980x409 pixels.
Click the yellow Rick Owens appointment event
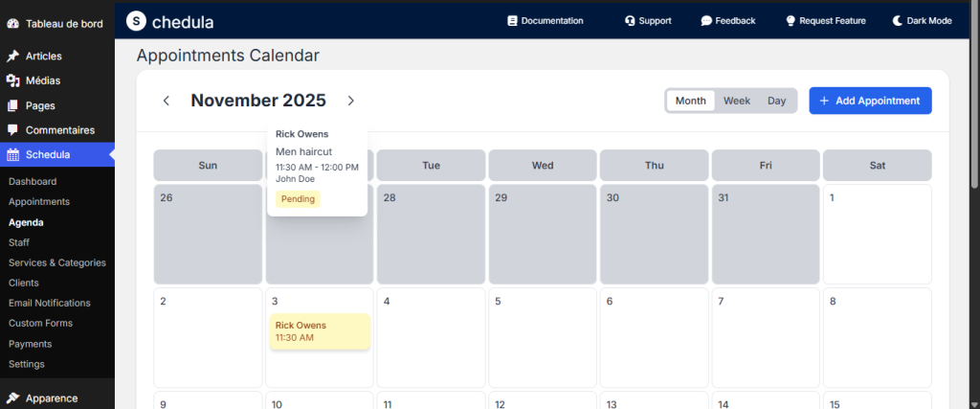(x=320, y=331)
